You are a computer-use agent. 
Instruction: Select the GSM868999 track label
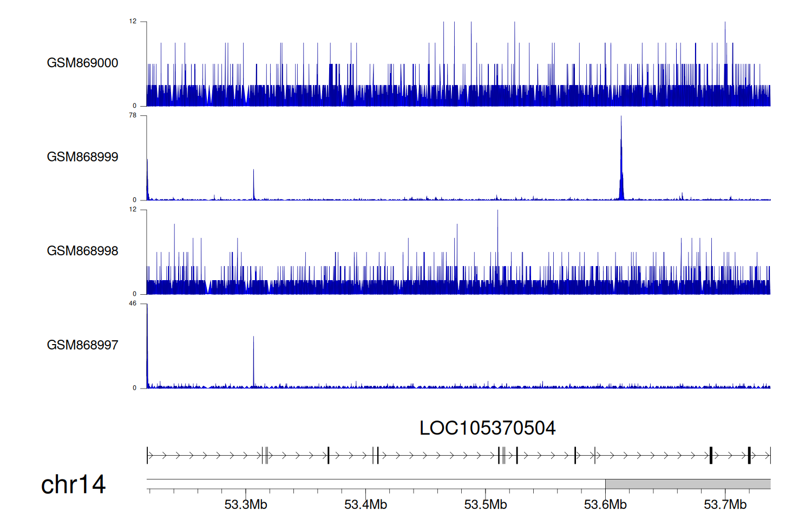point(82,157)
